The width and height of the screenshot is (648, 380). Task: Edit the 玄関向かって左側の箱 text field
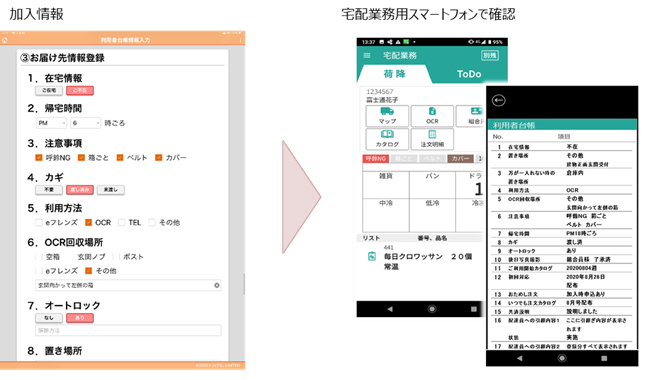click(128, 285)
